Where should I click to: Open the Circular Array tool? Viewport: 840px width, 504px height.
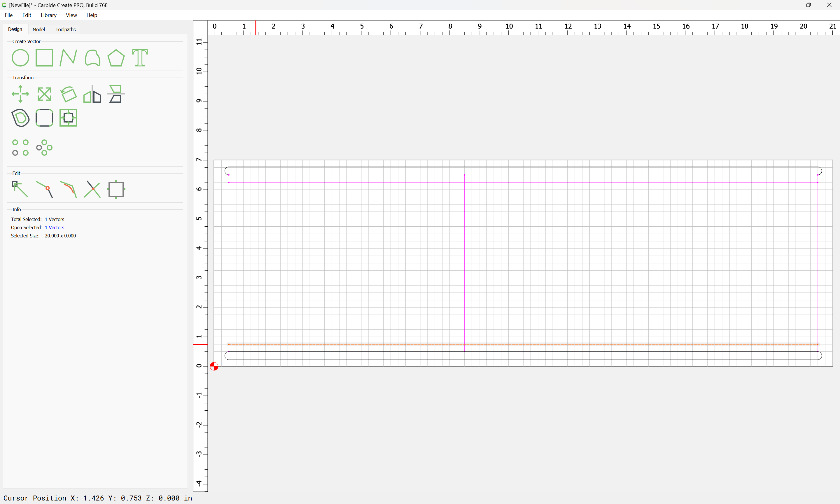click(44, 148)
